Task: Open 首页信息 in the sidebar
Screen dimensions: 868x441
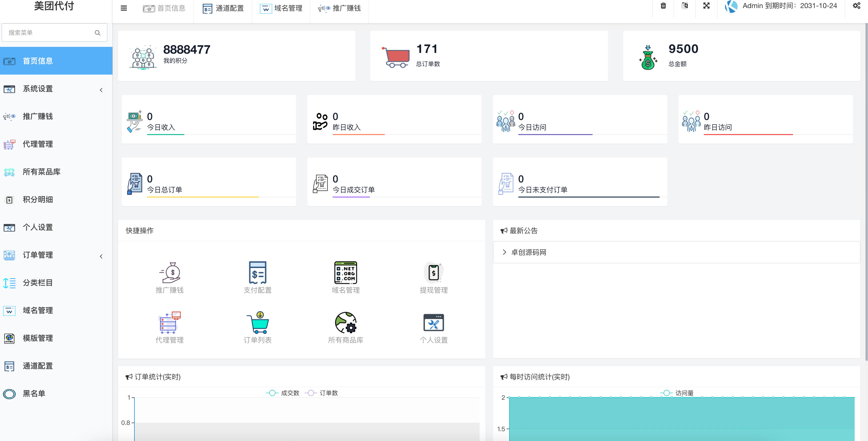Action: point(56,61)
